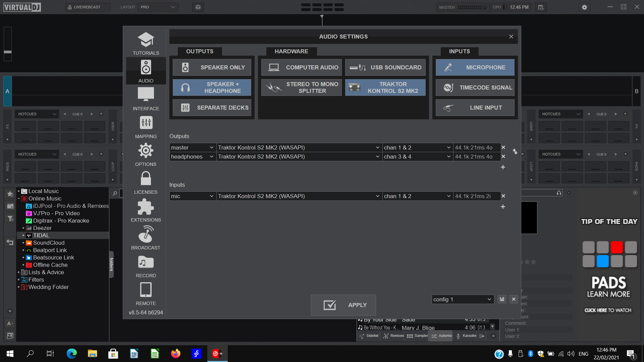Select TIDAL in the folder tree

[41, 236]
